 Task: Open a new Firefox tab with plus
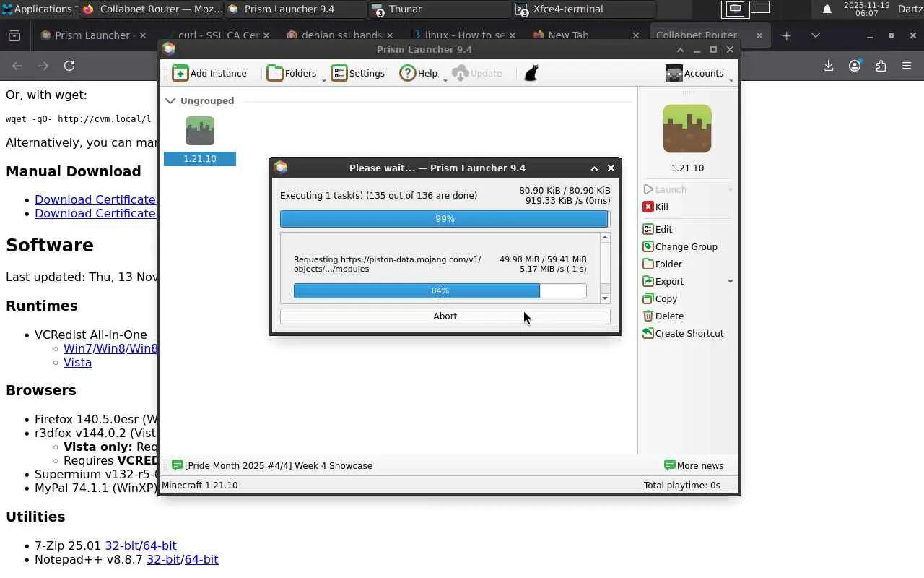(x=787, y=35)
